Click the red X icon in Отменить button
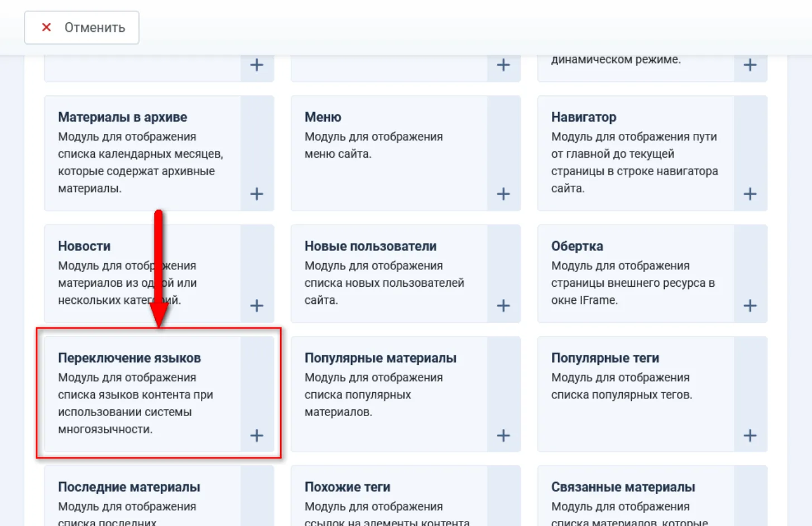 point(46,27)
